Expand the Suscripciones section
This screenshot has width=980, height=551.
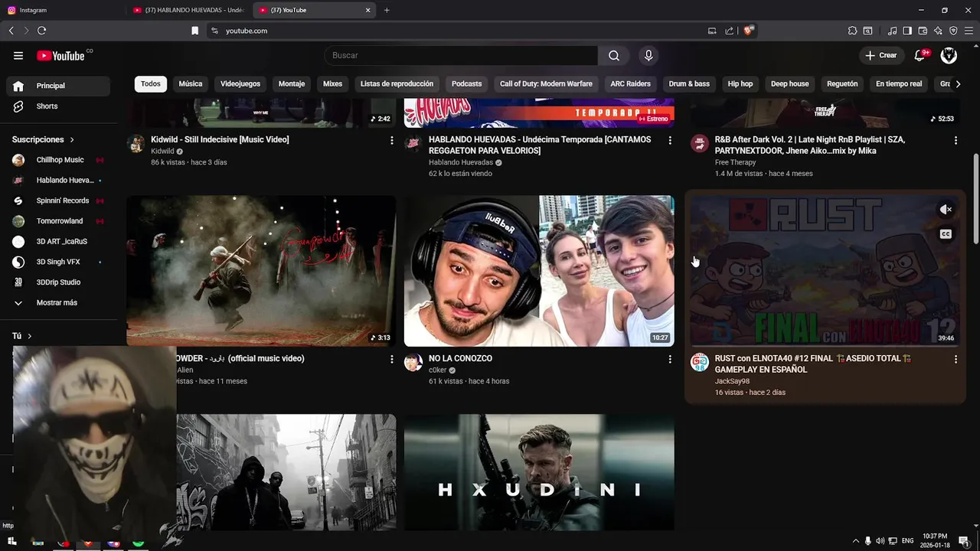[43, 140]
